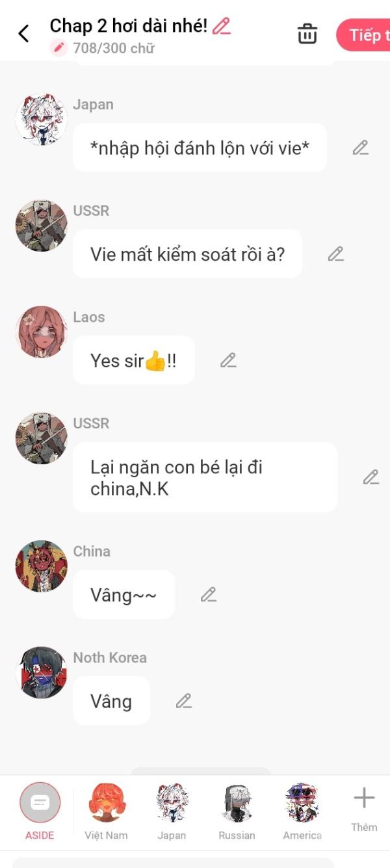
Task: Choose Japan character in bottom bar
Action: (x=172, y=811)
